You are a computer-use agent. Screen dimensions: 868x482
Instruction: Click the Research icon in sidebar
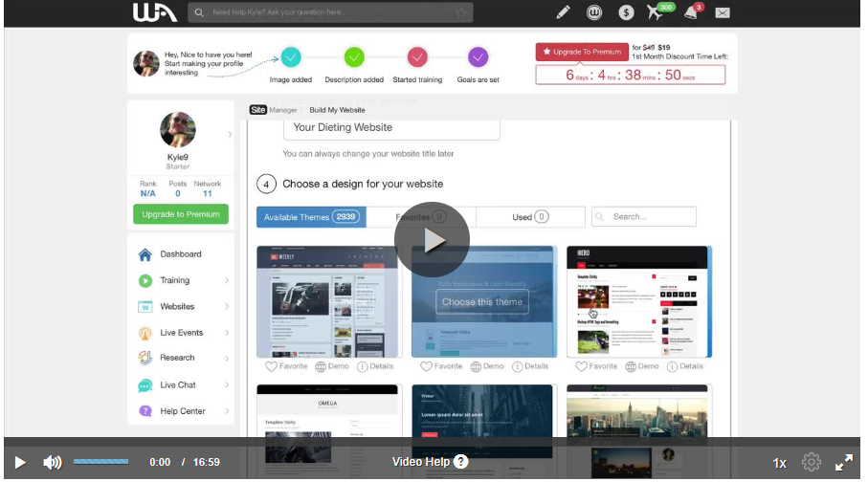pos(145,358)
